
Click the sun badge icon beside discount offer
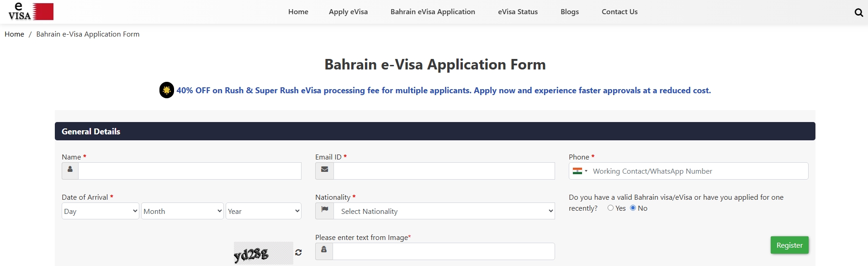167,90
